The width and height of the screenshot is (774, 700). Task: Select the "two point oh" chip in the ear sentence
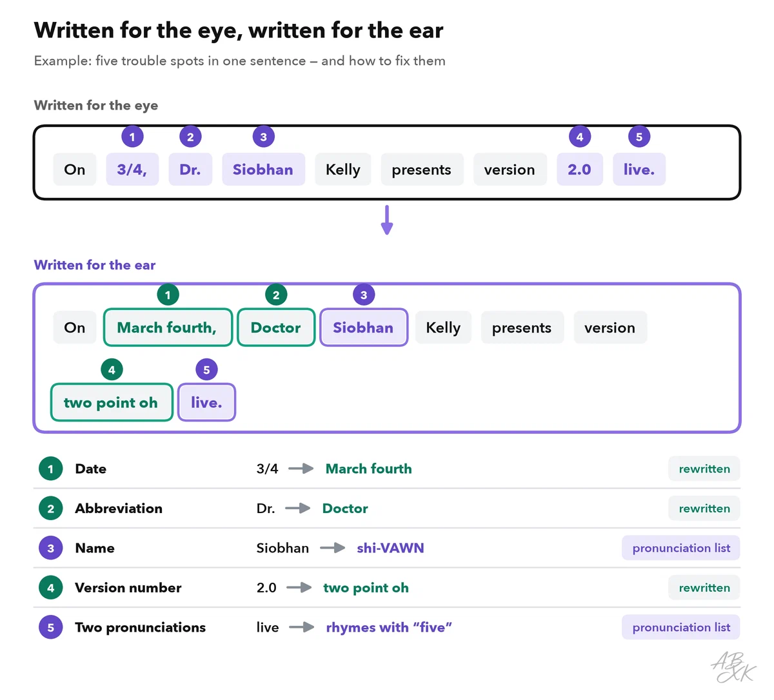[x=112, y=402]
